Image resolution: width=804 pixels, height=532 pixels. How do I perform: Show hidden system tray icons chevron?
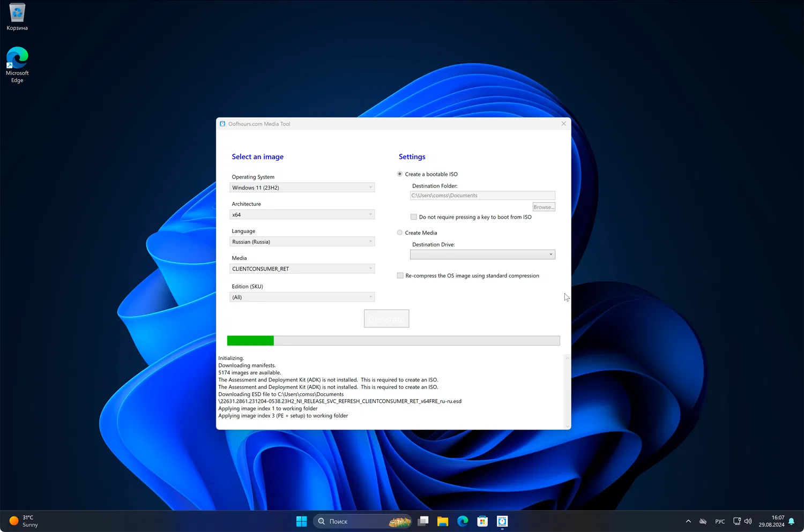tap(688, 521)
